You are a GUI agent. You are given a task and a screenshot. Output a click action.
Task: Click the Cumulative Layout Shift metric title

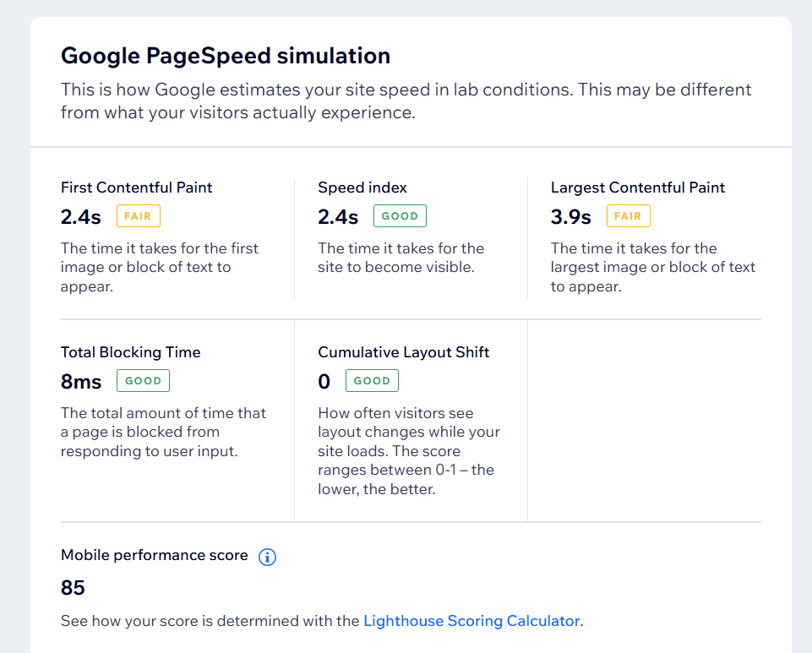(x=404, y=352)
